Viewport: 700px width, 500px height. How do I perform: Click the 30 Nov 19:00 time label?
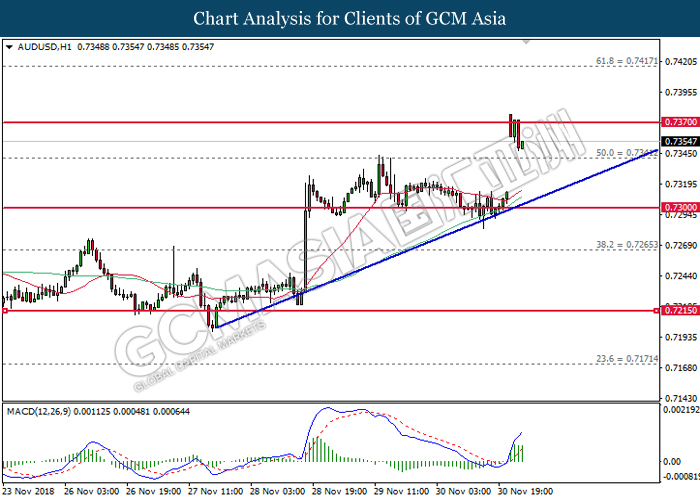click(x=526, y=492)
